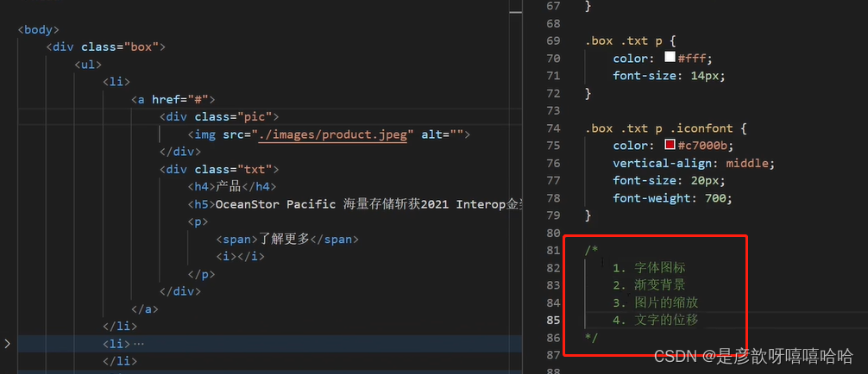Open the white #fff color swatch picker
This screenshot has width=868, height=374.
tap(670, 57)
